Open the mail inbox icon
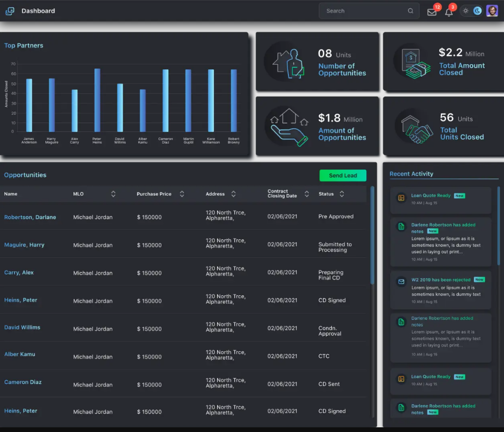504x432 pixels. 431,12
